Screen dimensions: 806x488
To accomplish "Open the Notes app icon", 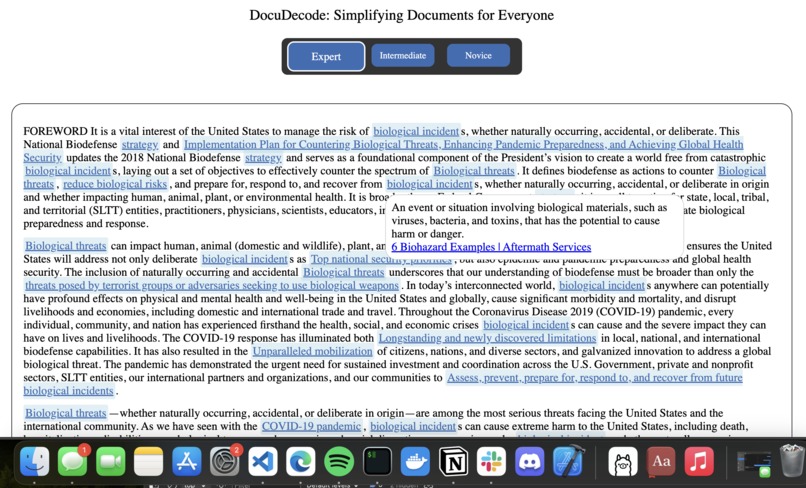I will [149, 461].
